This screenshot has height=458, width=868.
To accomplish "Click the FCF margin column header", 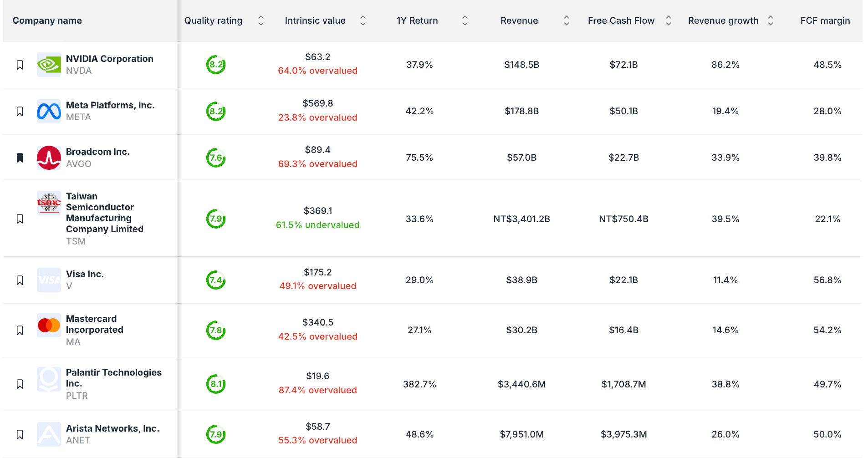I will click(x=825, y=20).
